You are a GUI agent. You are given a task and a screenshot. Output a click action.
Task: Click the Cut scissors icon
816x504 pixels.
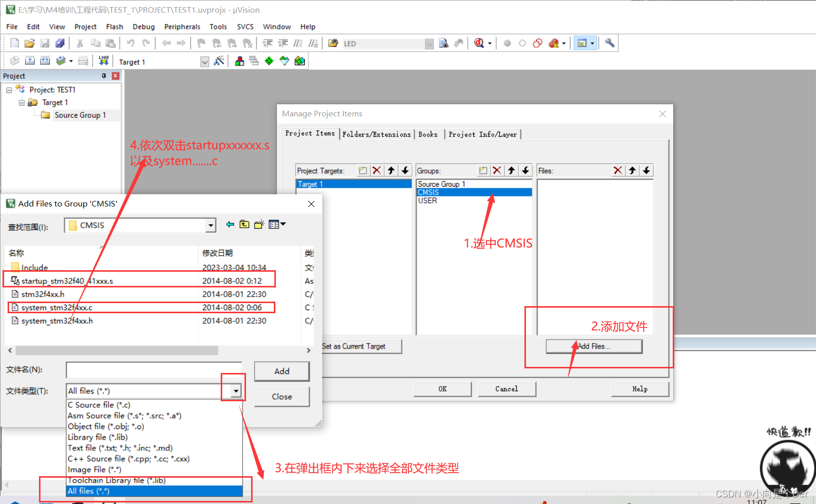79,43
